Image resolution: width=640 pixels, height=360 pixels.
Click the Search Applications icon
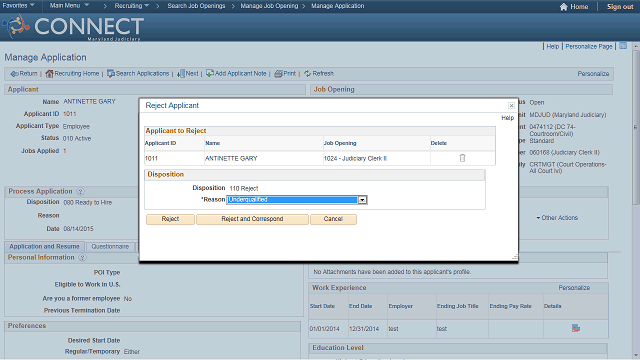tap(111, 74)
